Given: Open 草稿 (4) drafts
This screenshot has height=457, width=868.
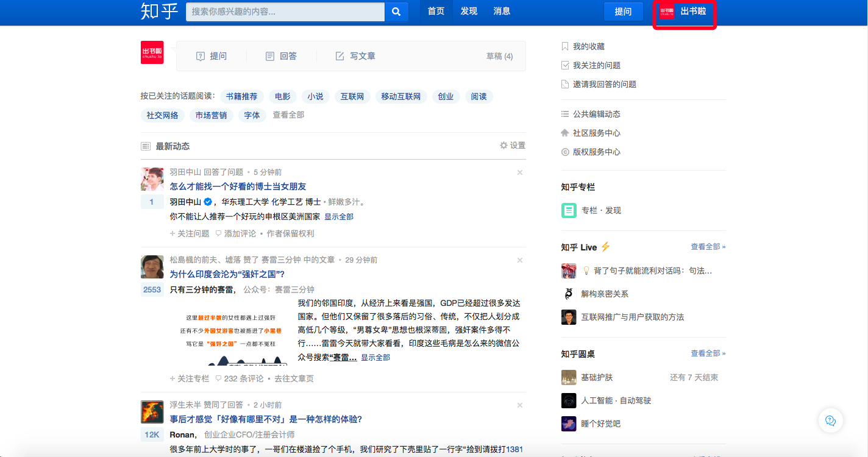Looking at the screenshot, I should (499, 56).
